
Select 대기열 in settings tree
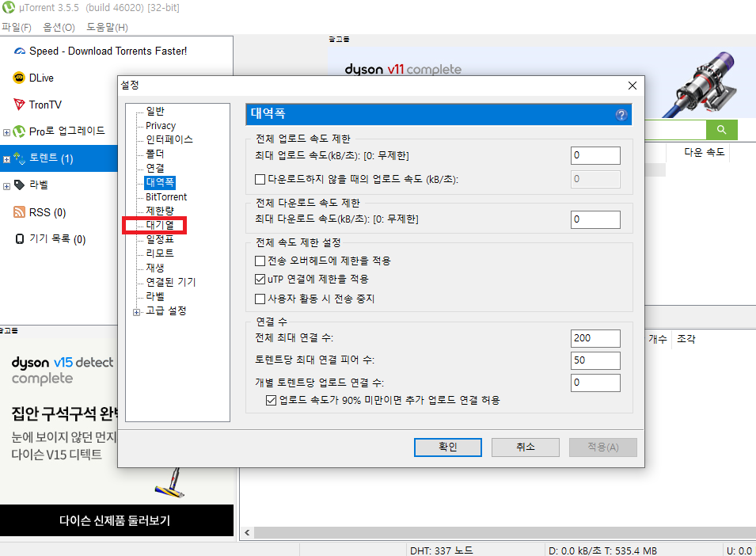tap(160, 225)
